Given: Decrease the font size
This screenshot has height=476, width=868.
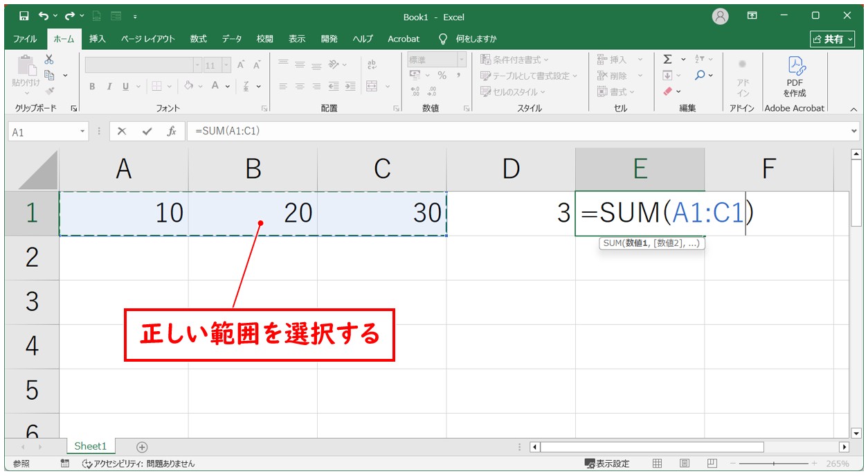Looking at the screenshot, I should pyautogui.click(x=257, y=65).
